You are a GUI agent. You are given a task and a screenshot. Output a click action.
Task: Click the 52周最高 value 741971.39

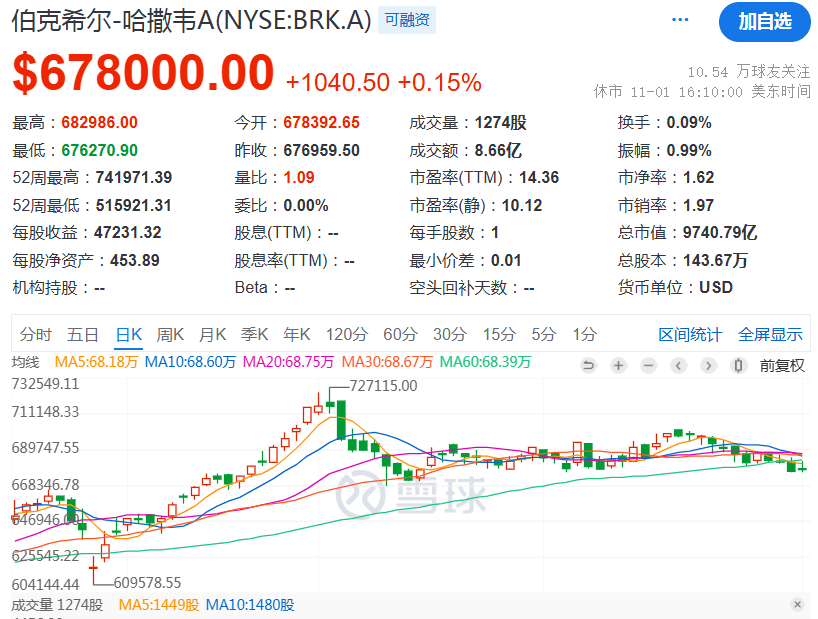tap(134, 178)
